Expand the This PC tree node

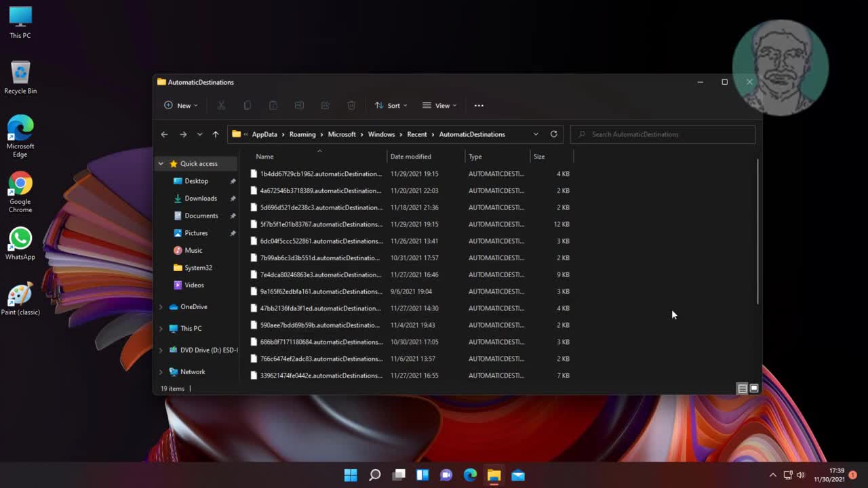[161, 329]
